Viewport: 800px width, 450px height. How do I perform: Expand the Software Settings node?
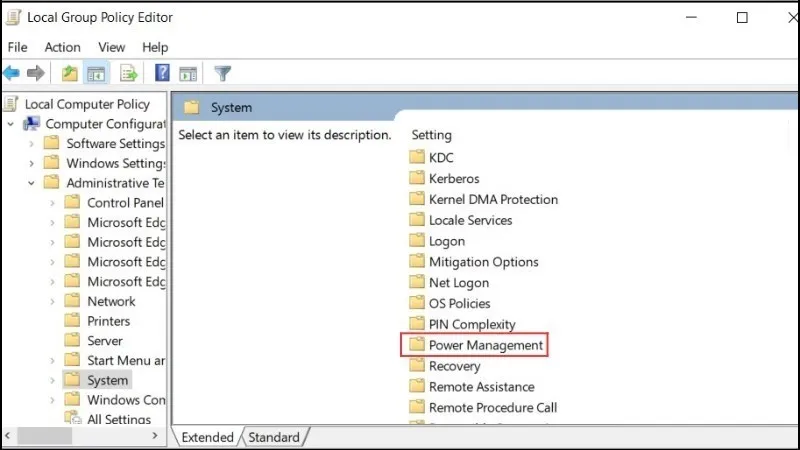(31, 144)
